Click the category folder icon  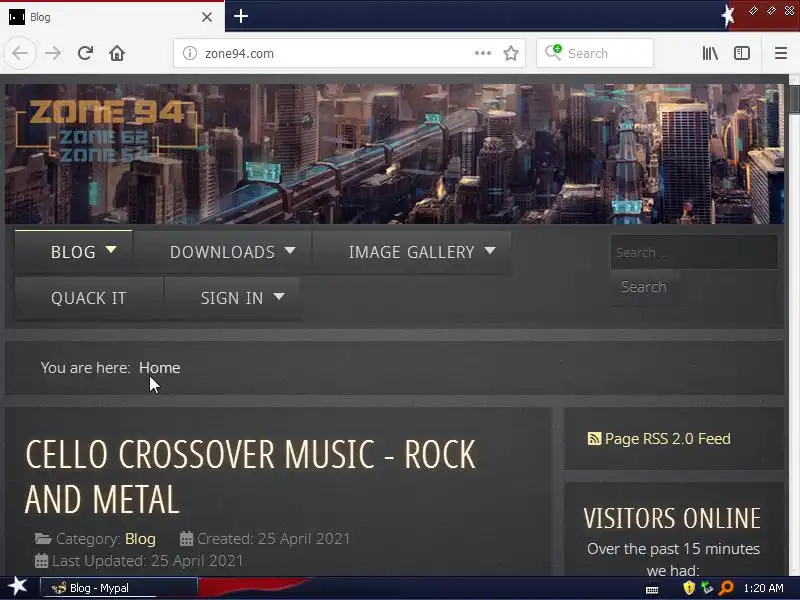[x=43, y=539]
